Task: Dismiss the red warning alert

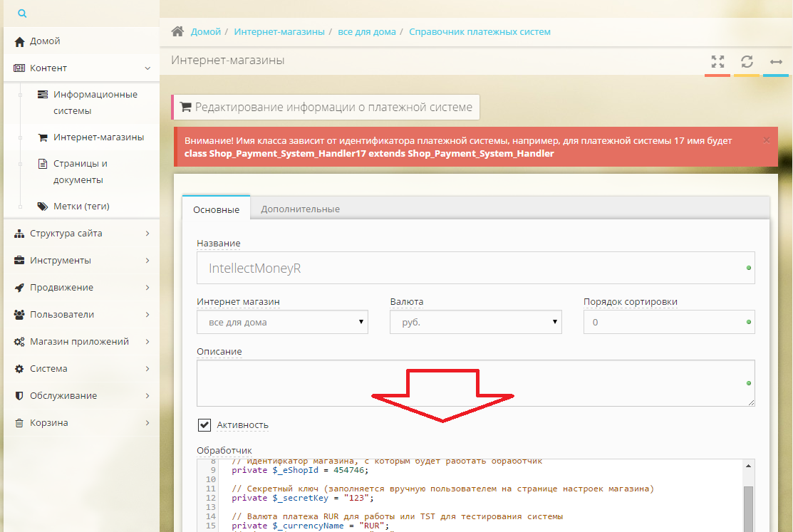Action: click(x=766, y=140)
